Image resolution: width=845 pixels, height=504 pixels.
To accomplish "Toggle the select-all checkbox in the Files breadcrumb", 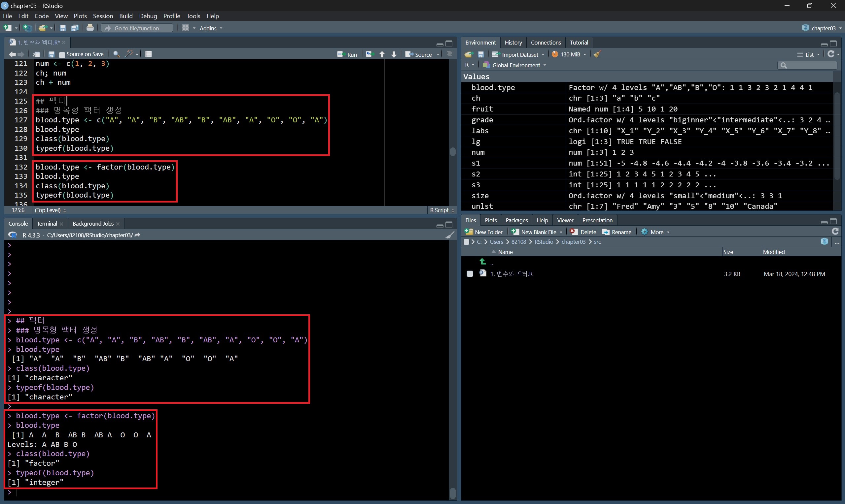I will coord(466,242).
